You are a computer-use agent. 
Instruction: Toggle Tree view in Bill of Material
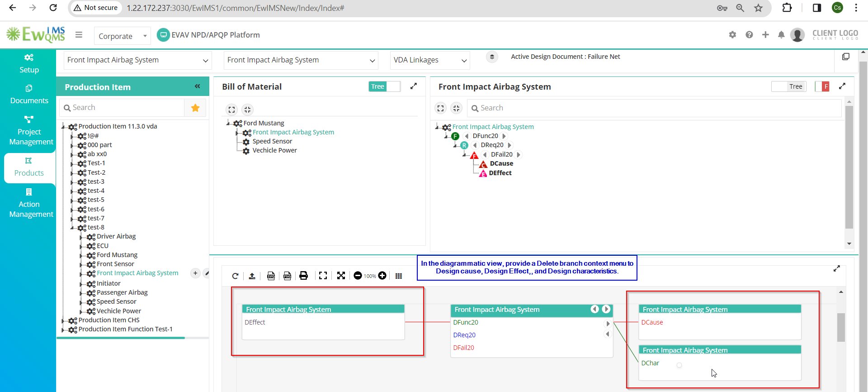[x=385, y=86]
